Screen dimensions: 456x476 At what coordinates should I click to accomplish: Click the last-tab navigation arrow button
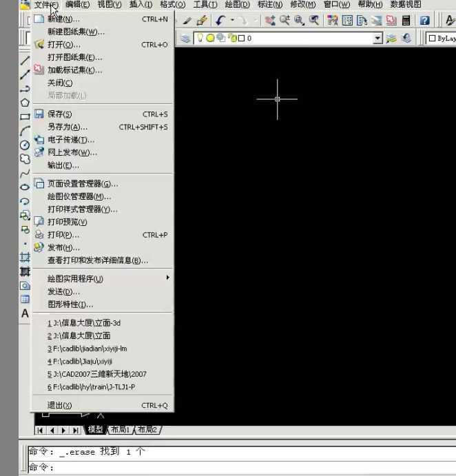(75, 430)
